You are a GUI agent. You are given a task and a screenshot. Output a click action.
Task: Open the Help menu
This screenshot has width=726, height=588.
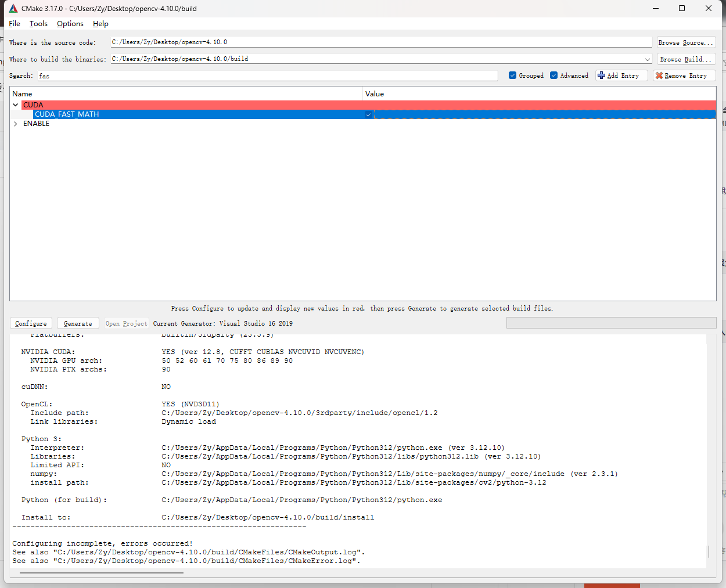(x=100, y=24)
